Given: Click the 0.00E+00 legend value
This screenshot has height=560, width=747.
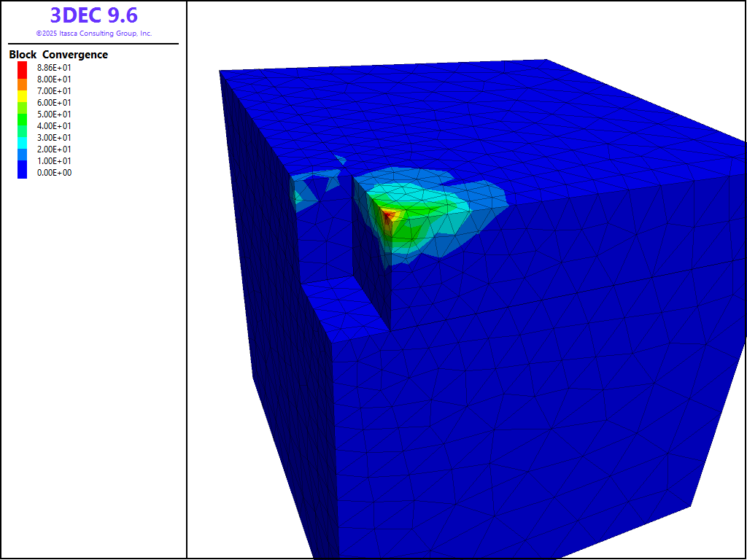Looking at the screenshot, I should pyautogui.click(x=54, y=173).
